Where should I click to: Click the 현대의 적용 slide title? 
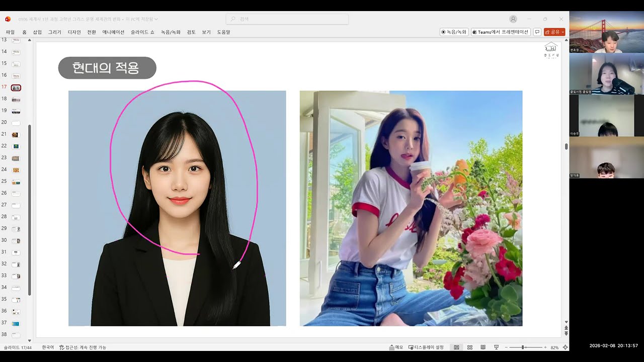[x=107, y=68]
